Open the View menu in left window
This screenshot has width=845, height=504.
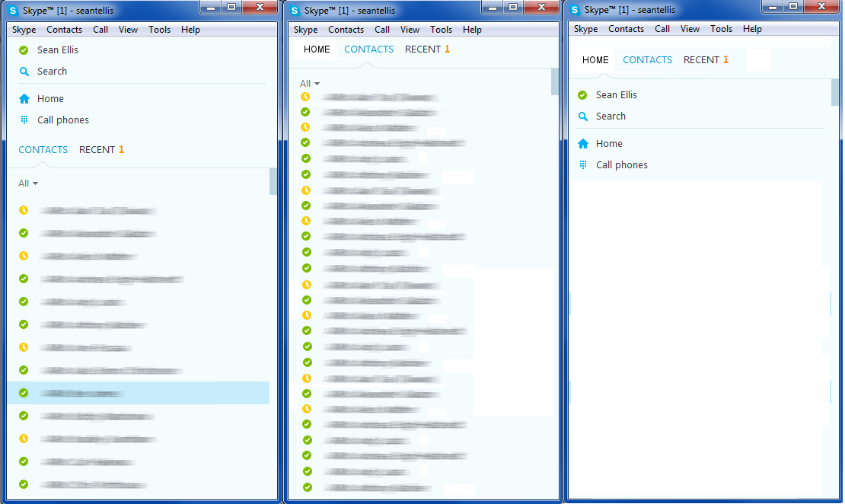pos(128,30)
